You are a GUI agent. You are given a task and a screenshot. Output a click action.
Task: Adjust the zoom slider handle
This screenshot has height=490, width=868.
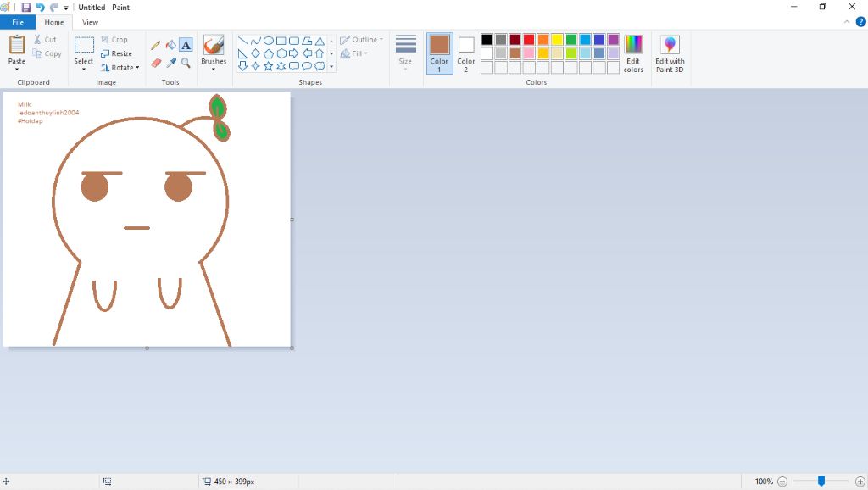point(821,482)
